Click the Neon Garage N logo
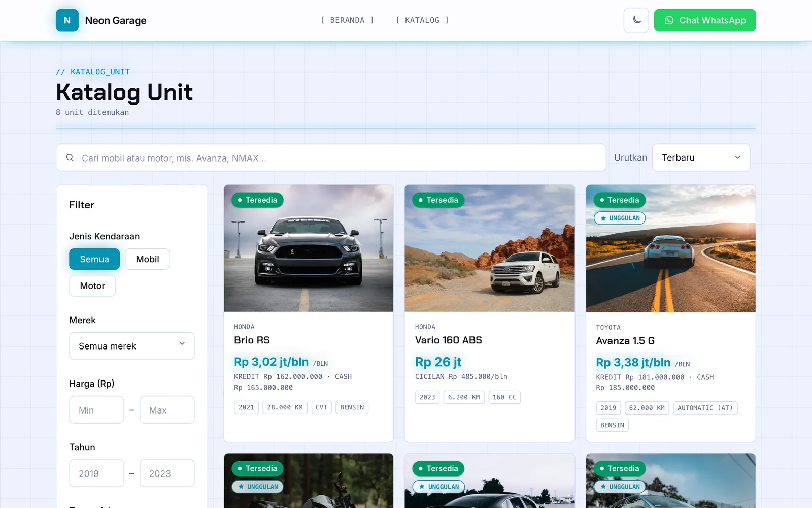Viewport: 812px width, 508px height. point(67,20)
